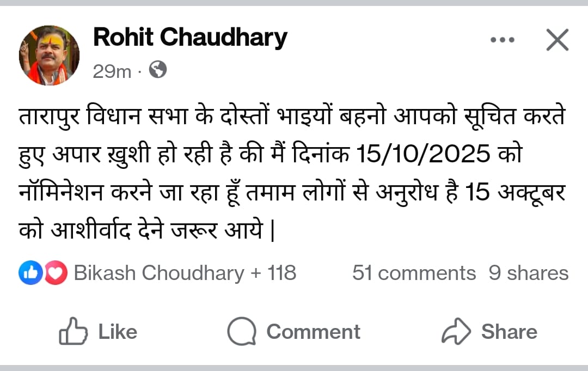The image size is (588, 371).
Task: Click the globe public audience icon
Action: tap(158, 70)
